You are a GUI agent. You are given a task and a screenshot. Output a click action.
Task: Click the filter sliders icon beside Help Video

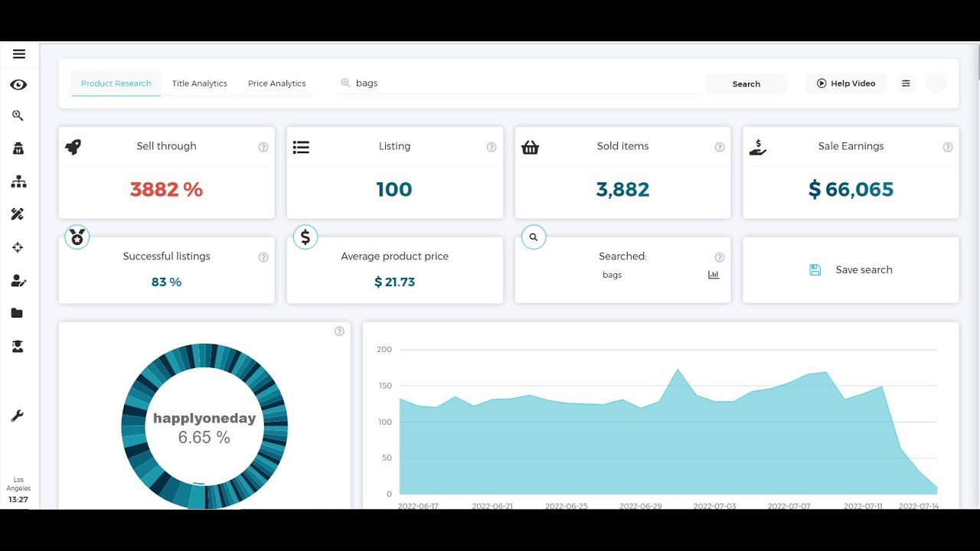(906, 83)
